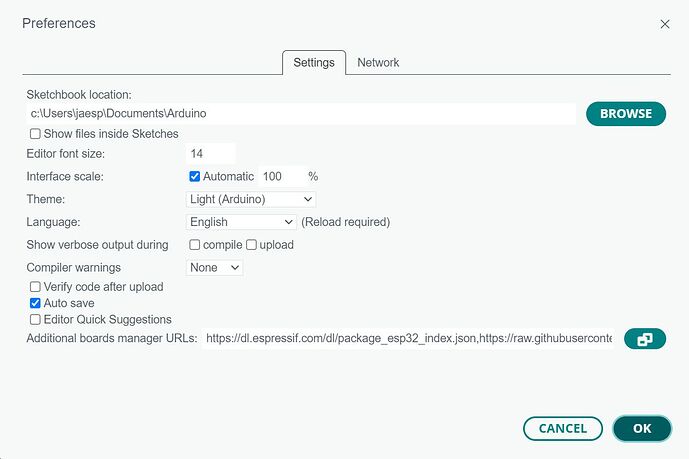This screenshot has width=689, height=459.
Task: Click the Additional boards manager URLs field
Action: (408, 339)
